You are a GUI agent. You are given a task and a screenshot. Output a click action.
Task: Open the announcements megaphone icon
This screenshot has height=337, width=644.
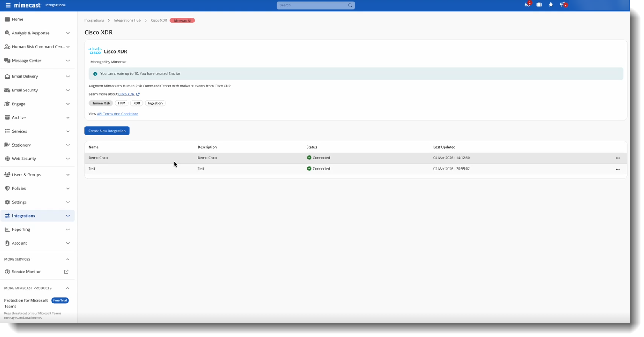(563, 5)
